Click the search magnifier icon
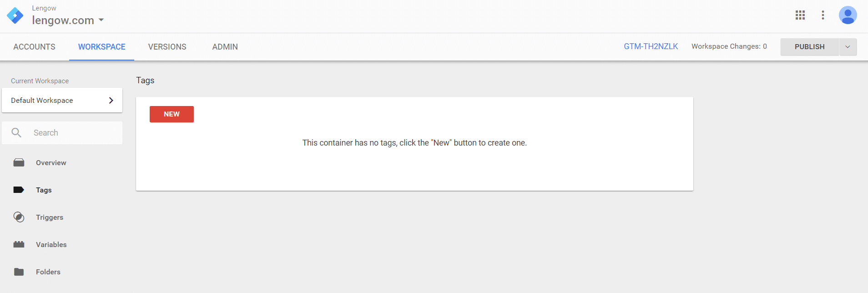Viewport: 868px width, 293px height. [16, 132]
